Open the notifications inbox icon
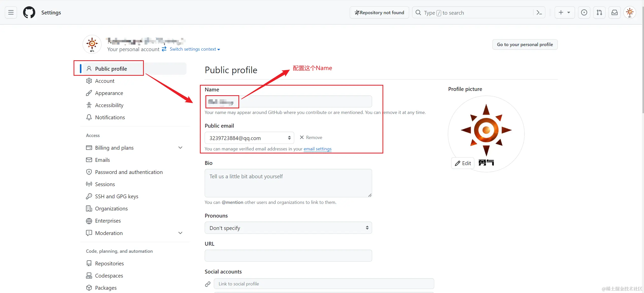The image size is (644, 293). [x=615, y=12]
